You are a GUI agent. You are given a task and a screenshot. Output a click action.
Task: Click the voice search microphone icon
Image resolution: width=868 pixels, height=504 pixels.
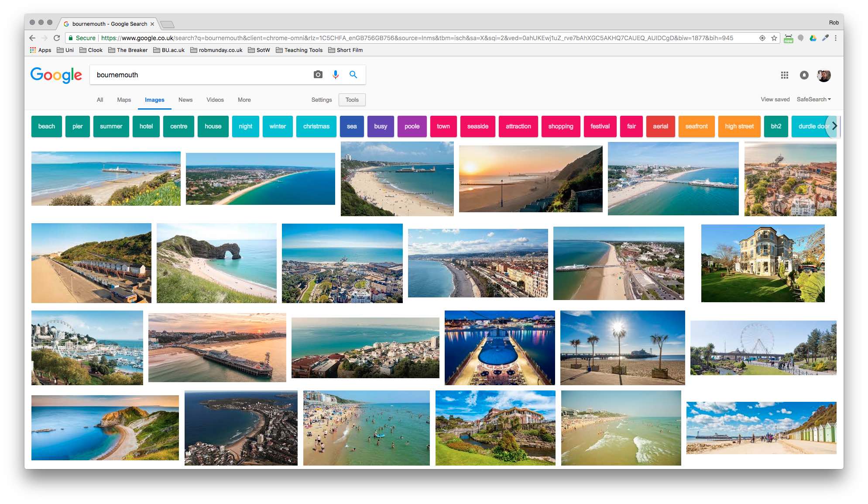tap(336, 75)
